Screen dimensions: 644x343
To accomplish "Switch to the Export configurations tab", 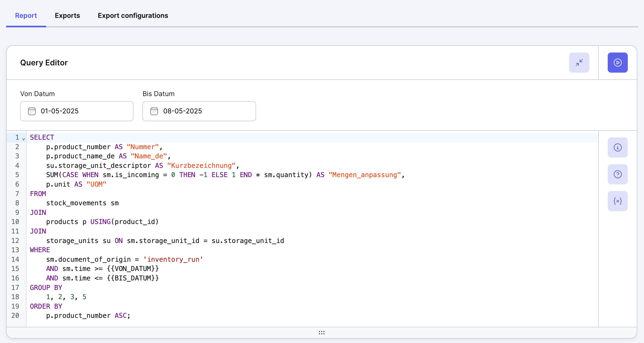I will point(133,16).
